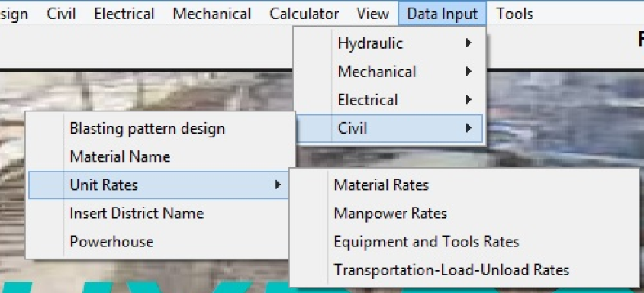
Task: Click the Data Input menu
Action: click(443, 14)
